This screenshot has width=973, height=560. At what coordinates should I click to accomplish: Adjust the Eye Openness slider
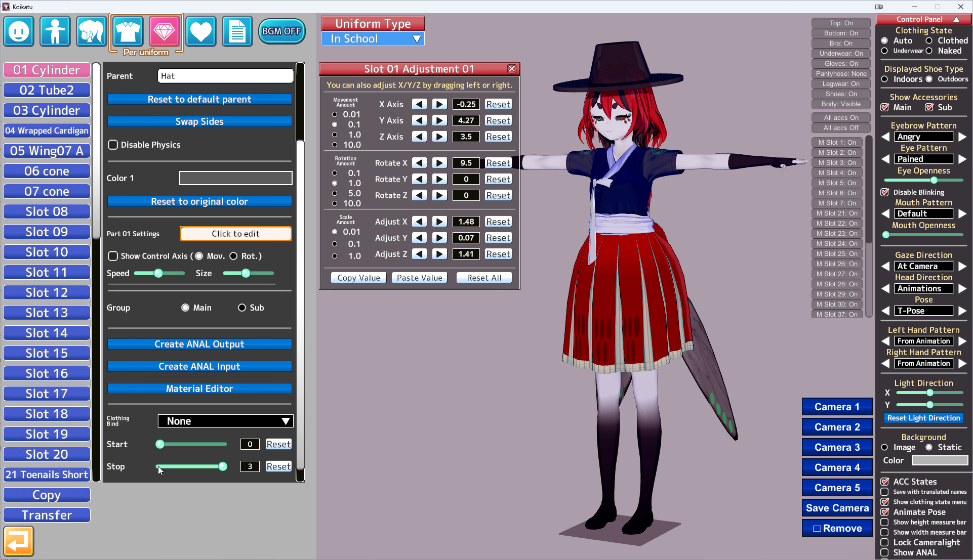point(924,180)
